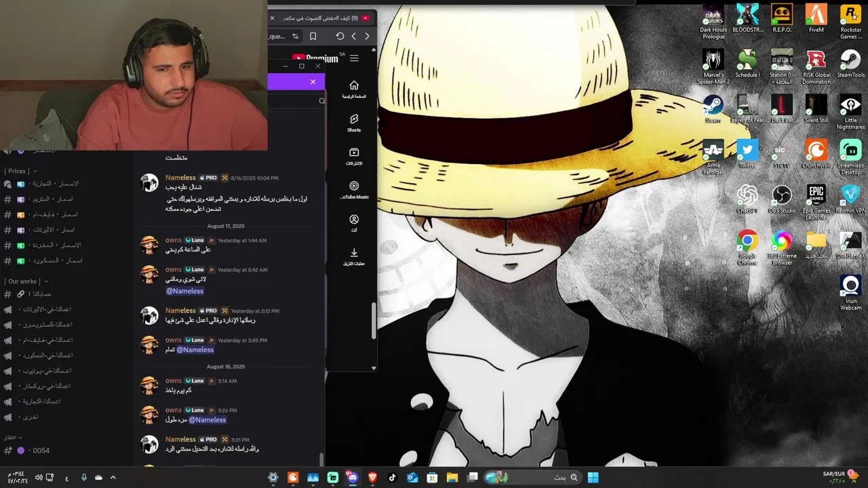Open Streamlabs Desktop shortcut
The height and width of the screenshot is (488, 868).
850,157
